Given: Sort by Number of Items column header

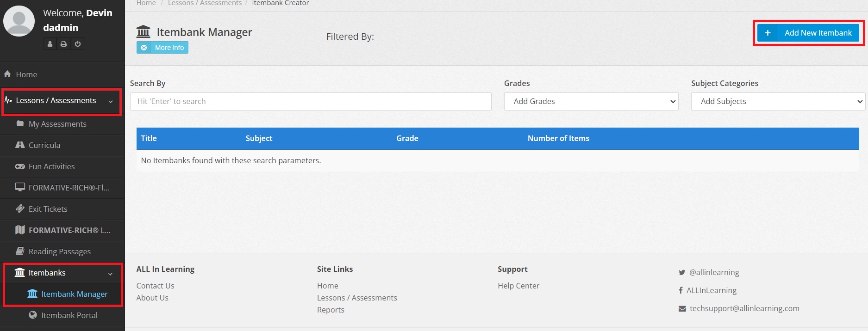Looking at the screenshot, I should [558, 138].
